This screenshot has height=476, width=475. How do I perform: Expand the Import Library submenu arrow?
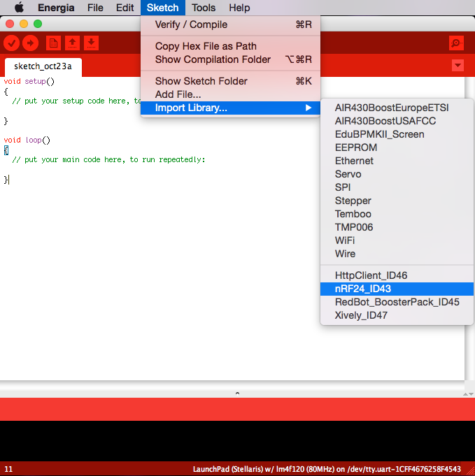(x=309, y=108)
